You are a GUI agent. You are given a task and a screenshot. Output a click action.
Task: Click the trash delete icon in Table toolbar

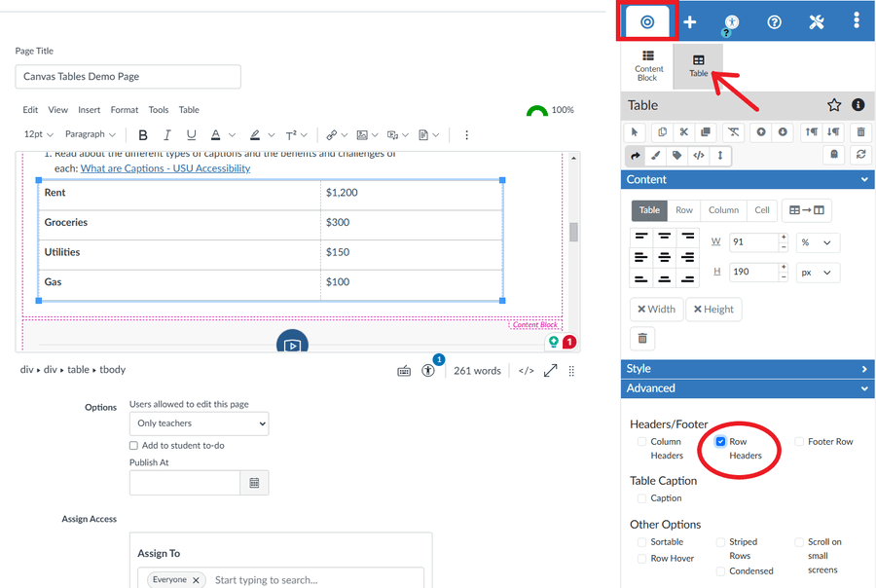(x=860, y=131)
